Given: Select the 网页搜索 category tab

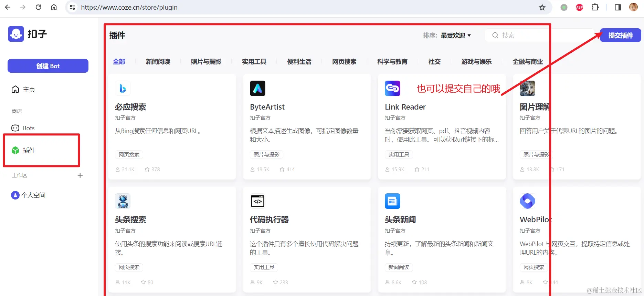Looking at the screenshot, I should pyautogui.click(x=344, y=62).
